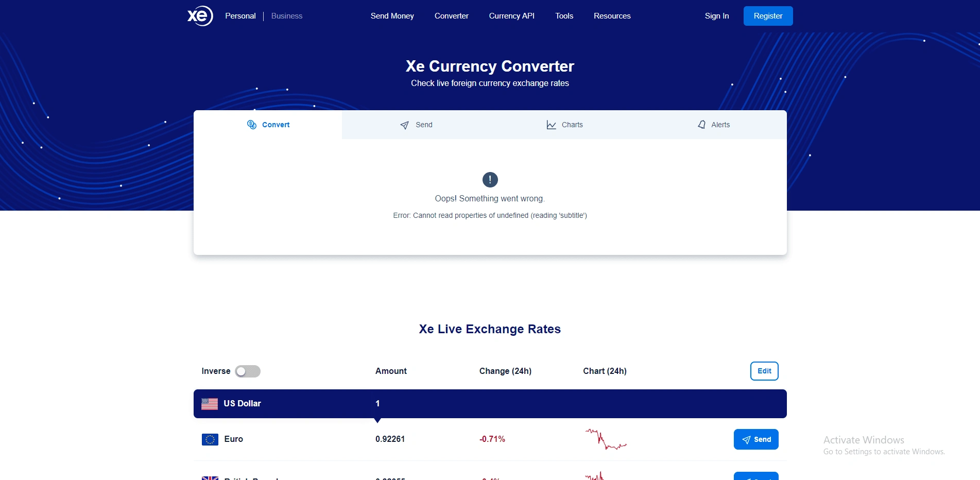This screenshot has width=980, height=480.
Task: Open the Resources menu
Action: (x=612, y=16)
